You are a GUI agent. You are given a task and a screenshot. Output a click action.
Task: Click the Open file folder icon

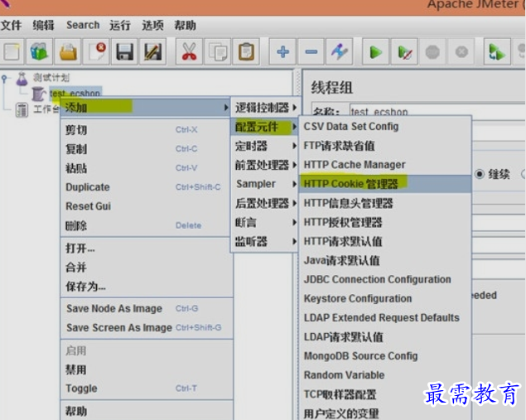click(69, 52)
